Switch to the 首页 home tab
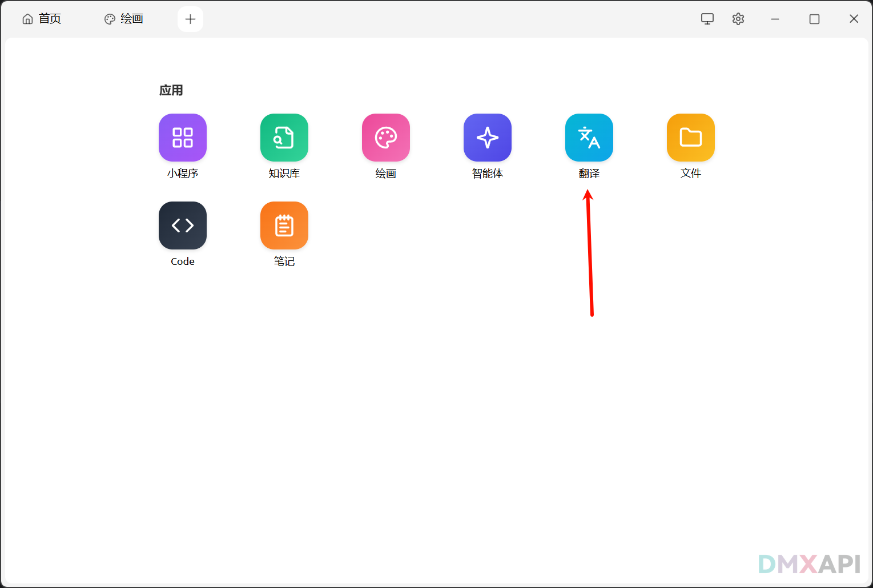The height and width of the screenshot is (588, 873). [x=42, y=19]
